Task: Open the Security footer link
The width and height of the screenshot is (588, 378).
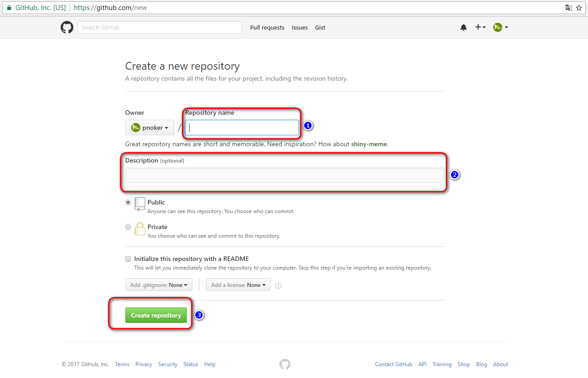Action: pyautogui.click(x=168, y=364)
